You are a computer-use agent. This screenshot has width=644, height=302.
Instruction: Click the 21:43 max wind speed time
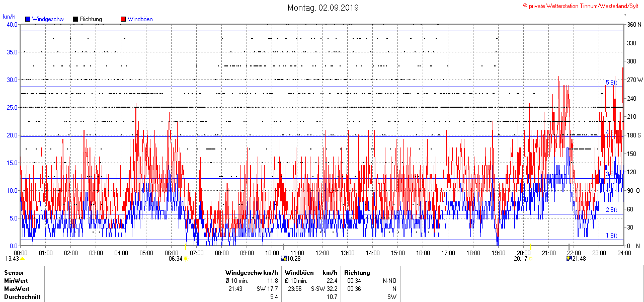(x=235, y=289)
